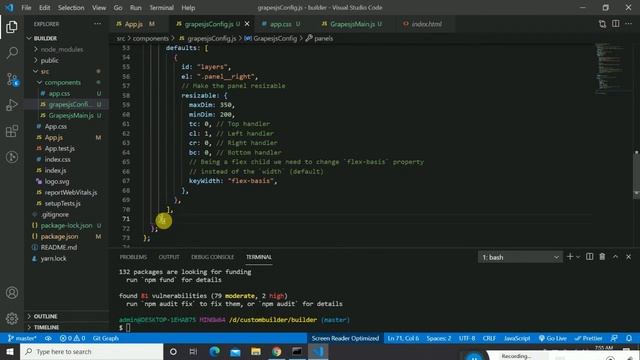Click Go Live in status bar
This screenshot has height=360, width=640.
[x=553, y=338]
